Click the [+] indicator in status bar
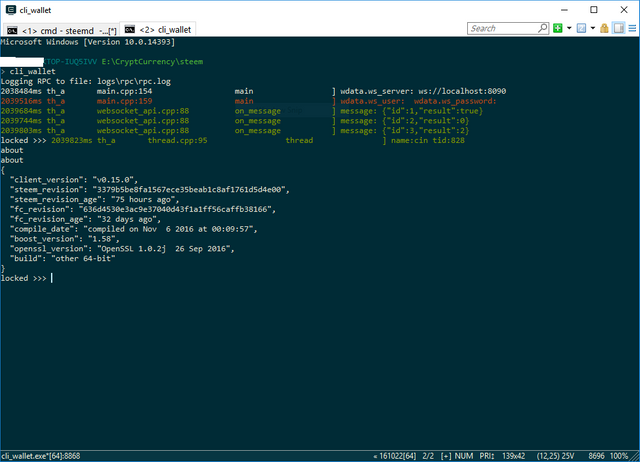Image resolution: width=640 pixels, height=462 pixels. pos(445,455)
